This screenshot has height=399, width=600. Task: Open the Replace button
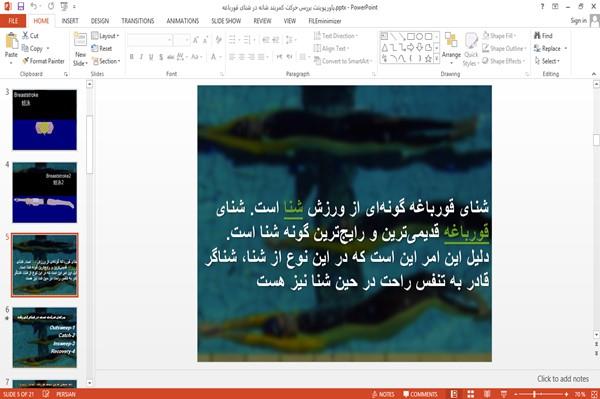coord(550,48)
